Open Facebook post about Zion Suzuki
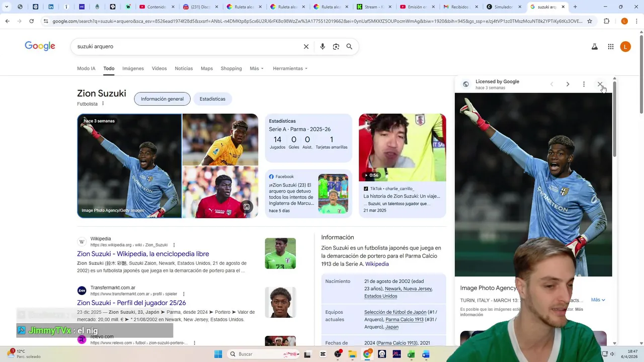644x362 pixels. coord(308,194)
